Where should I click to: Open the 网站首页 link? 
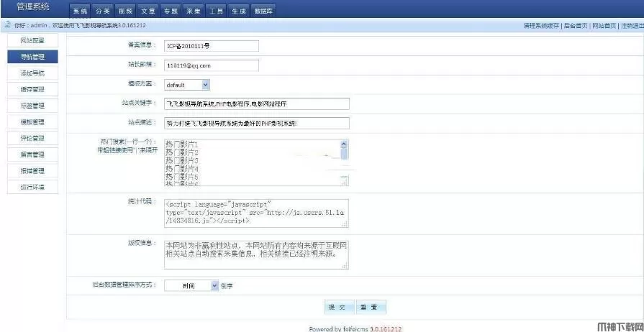pos(604,25)
